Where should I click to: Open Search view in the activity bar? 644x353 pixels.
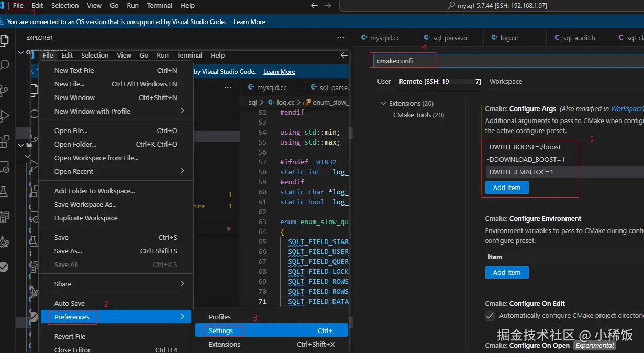[5, 65]
